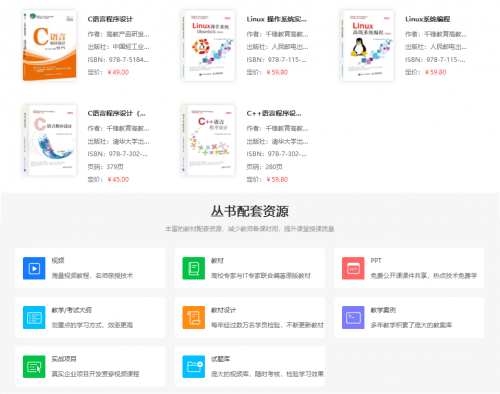Viewport: 500px width, 394px height.
Task: Click the green 实战项目 icon
Action: tap(34, 367)
